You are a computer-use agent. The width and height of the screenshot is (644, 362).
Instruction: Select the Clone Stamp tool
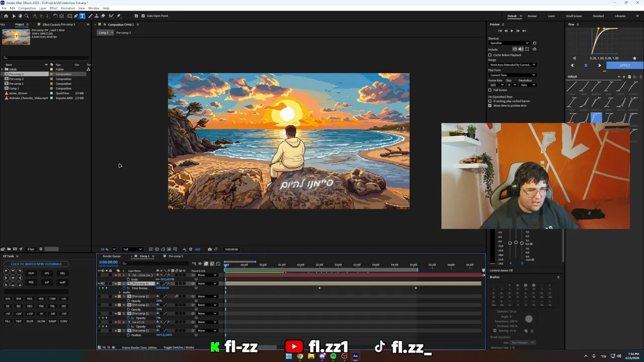[97, 16]
